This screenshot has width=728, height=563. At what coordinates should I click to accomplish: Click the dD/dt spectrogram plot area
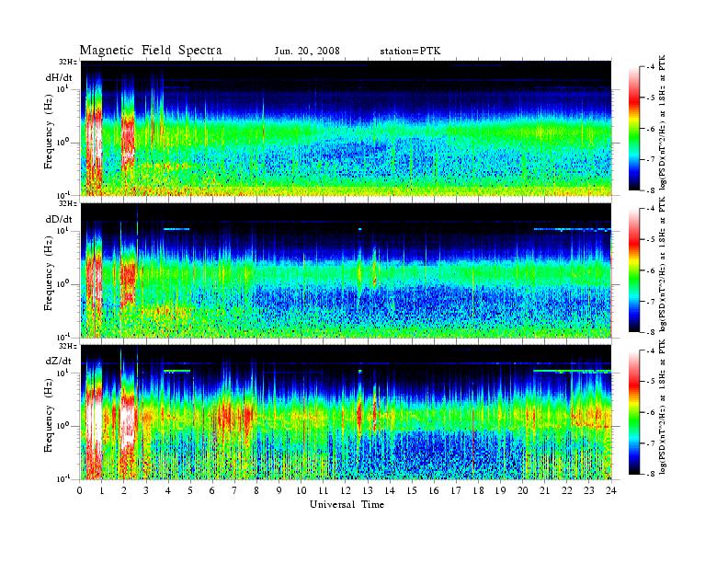(347, 270)
